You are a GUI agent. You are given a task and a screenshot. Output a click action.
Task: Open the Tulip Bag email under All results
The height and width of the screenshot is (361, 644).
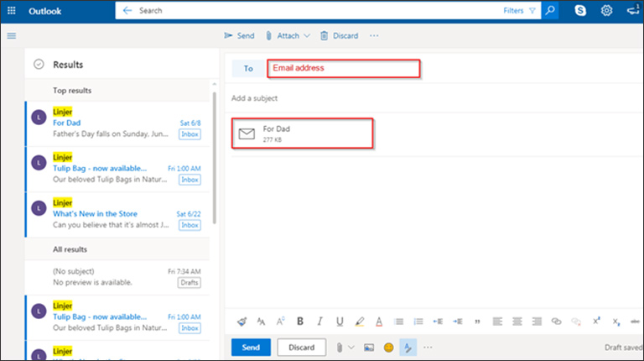(x=117, y=317)
